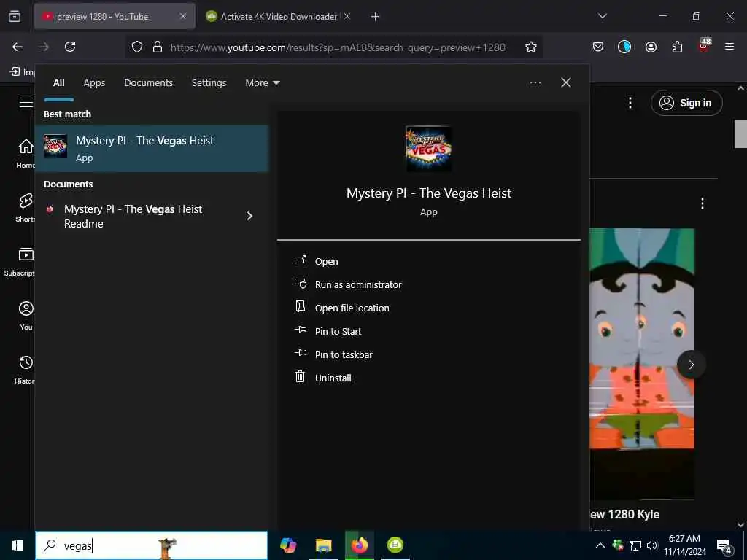Open Mystery PI - The Vegas Heist best match

click(152, 149)
